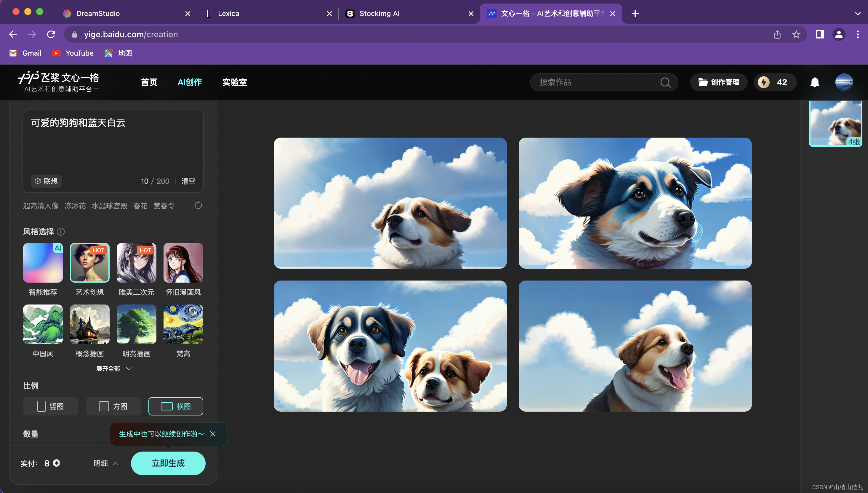The width and height of the screenshot is (868, 493).
Task: Click the user avatar in header
Action: (844, 82)
